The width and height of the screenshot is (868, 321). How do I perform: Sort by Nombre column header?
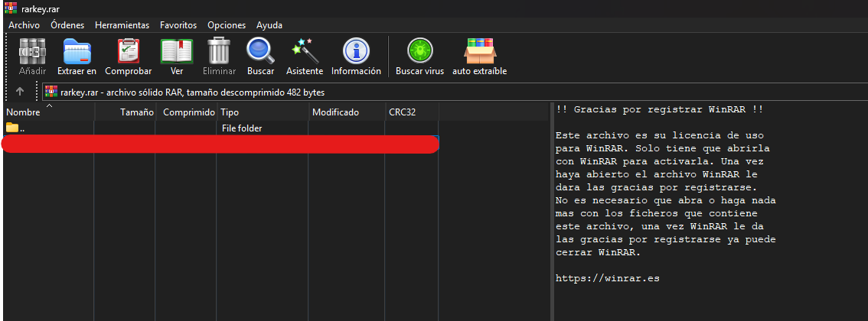coord(49,112)
